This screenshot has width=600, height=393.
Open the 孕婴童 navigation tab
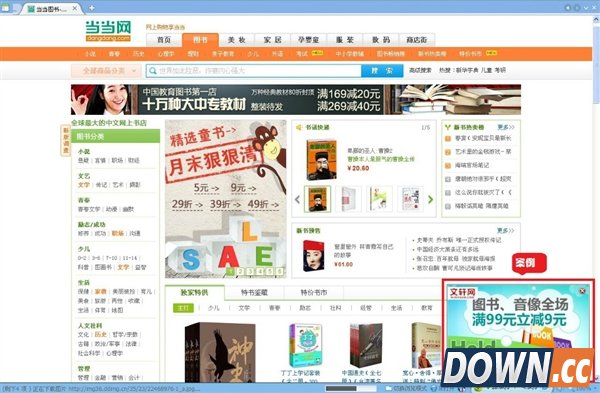[x=308, y=40]
